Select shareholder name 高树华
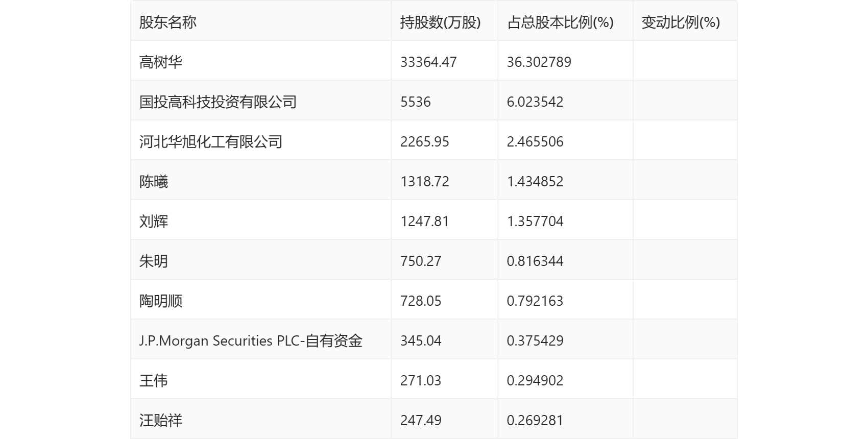This screenshot has height=439, width=868. pos(161,62)
